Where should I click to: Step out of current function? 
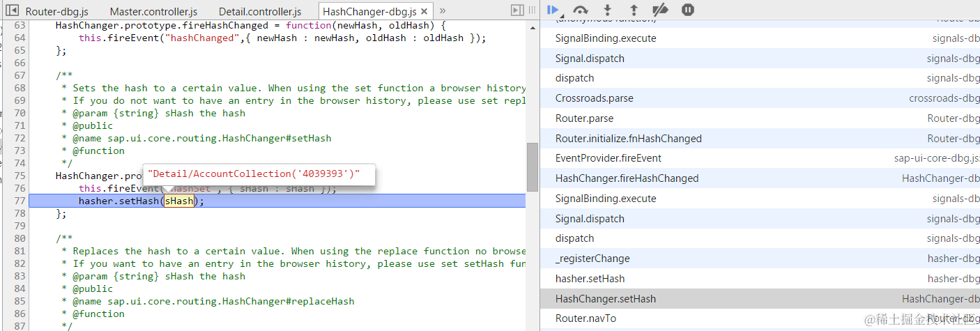(634, 10)
